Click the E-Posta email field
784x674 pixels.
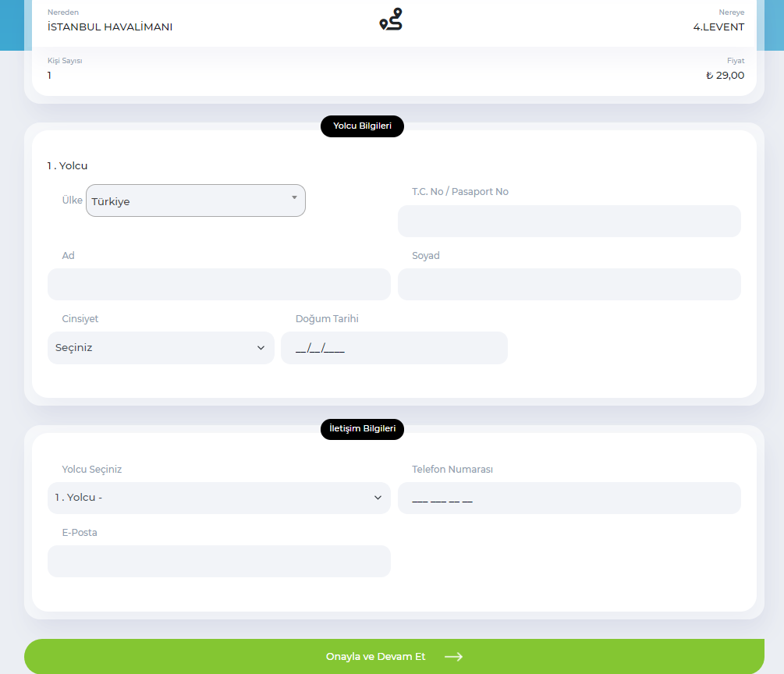click(x=219, y=561)
